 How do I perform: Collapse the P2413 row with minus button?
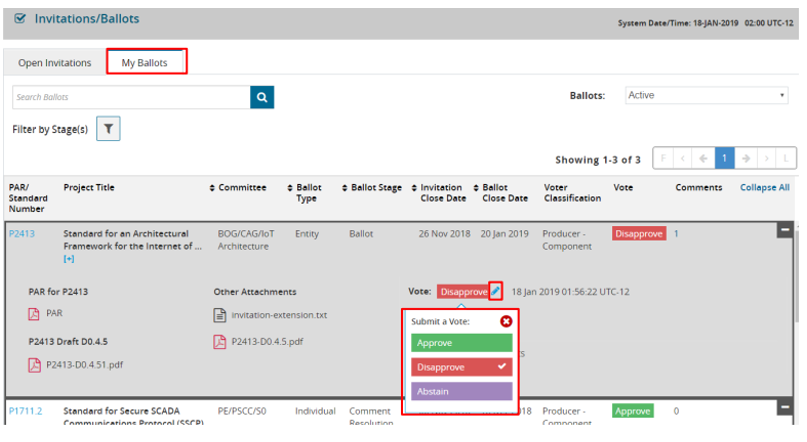click(785, 231)
